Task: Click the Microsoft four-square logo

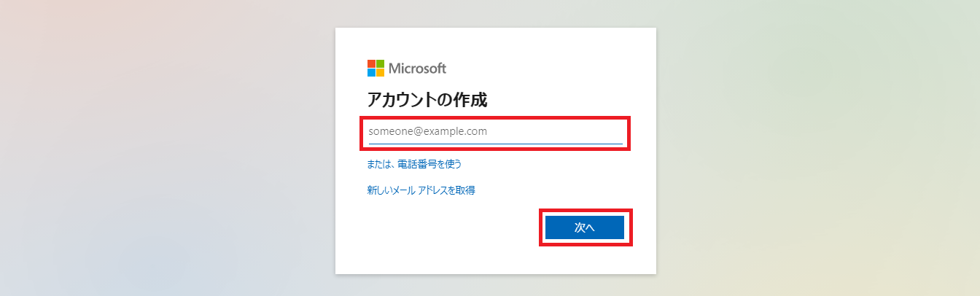Action: pyautogui.click(x=376, y=69)
